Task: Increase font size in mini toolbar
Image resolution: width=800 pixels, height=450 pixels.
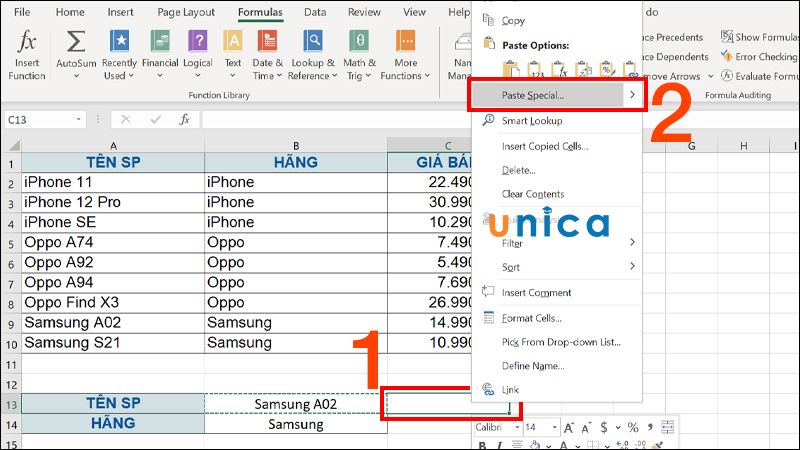Action: tap(569, 428)
